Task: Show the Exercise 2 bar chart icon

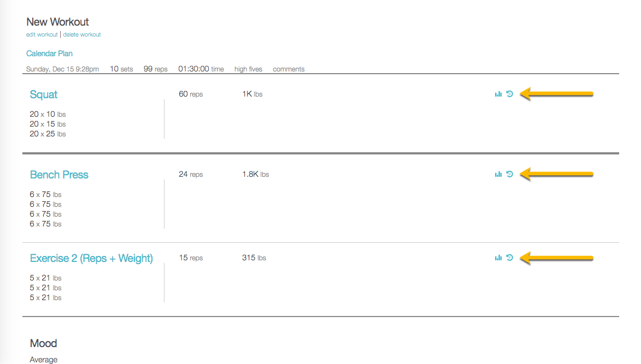Action: coord(498,258)
